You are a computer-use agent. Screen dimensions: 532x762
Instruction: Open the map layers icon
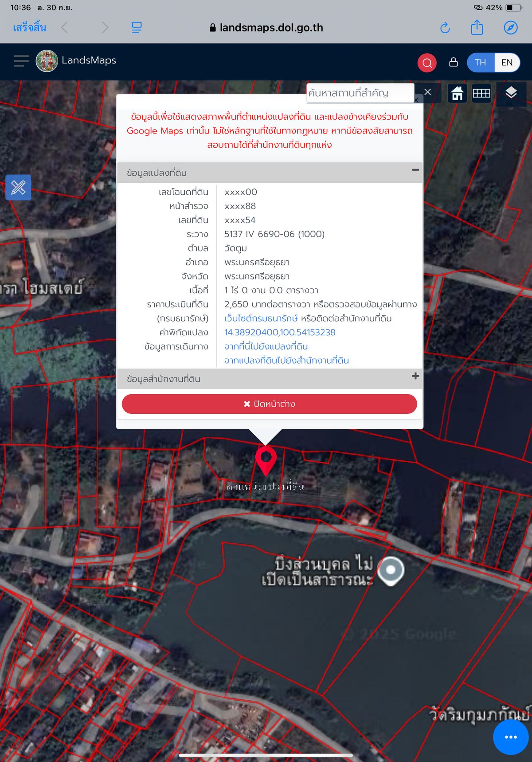click(511, 93)
